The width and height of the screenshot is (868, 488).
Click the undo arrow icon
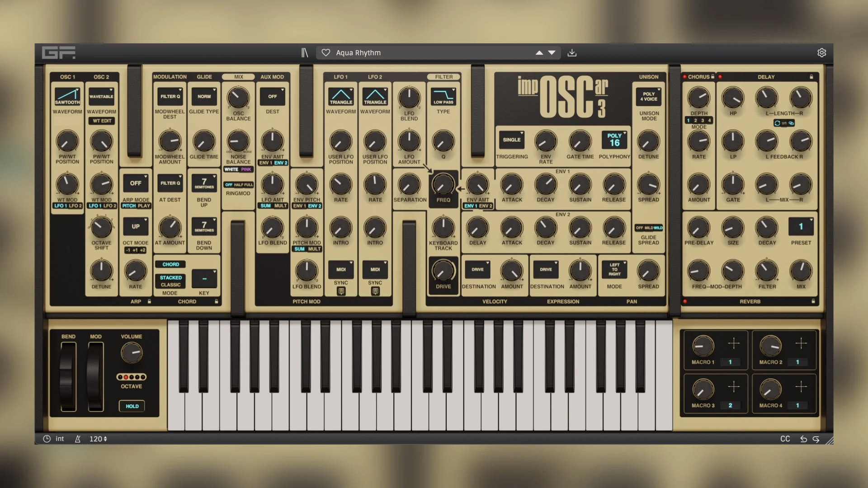tap(803, 439)
